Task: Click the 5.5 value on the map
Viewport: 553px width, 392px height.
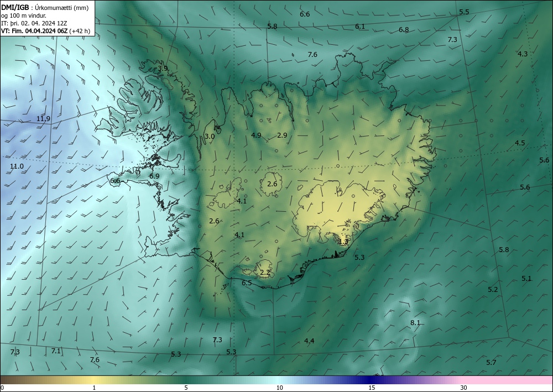Action: (464, 12)
